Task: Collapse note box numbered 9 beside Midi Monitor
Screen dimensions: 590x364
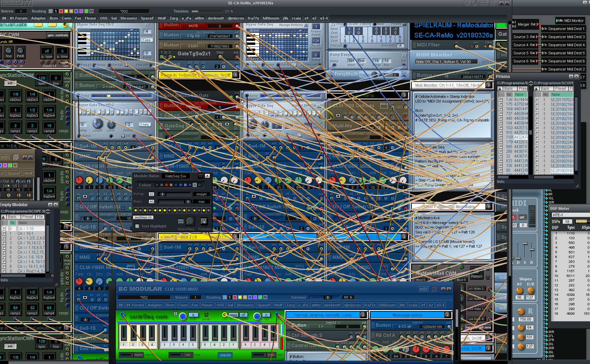Action: pyautogui.click(x=488, y=85)
